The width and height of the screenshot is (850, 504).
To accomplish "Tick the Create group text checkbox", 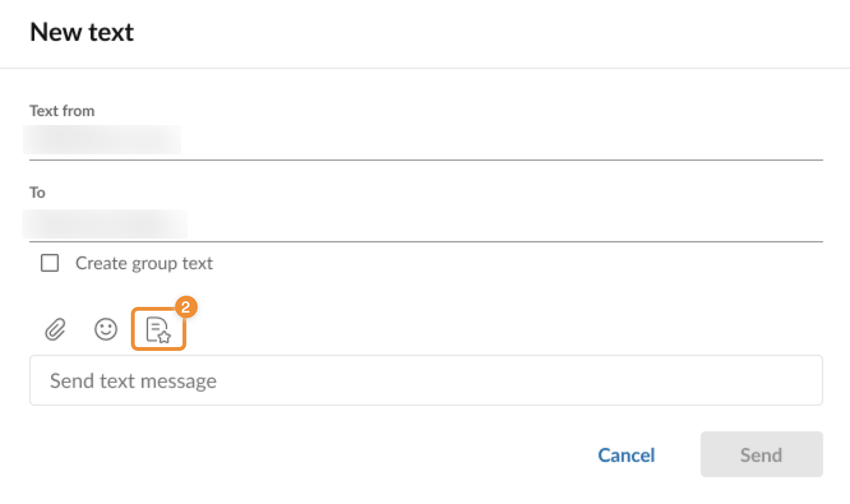I will tap(50, 263).
